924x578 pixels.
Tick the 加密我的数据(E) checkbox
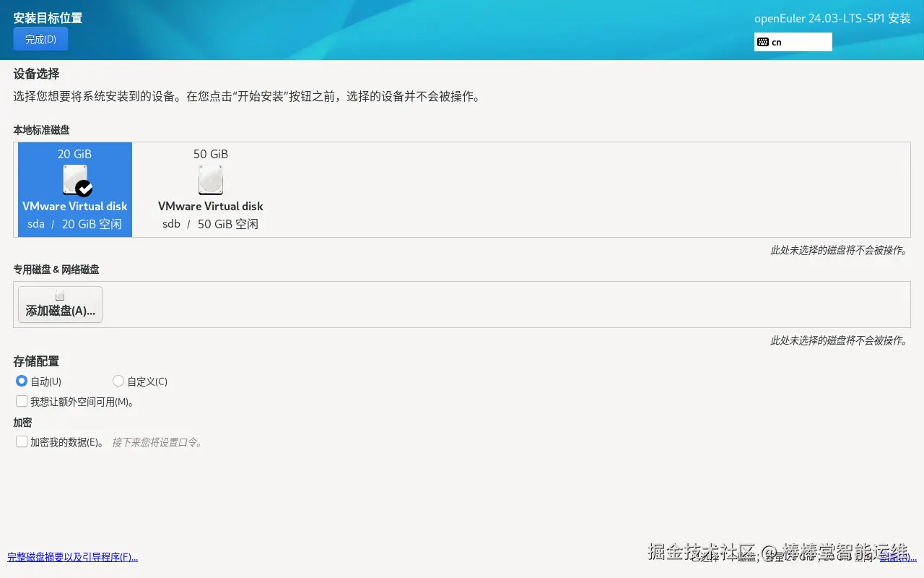22,441
